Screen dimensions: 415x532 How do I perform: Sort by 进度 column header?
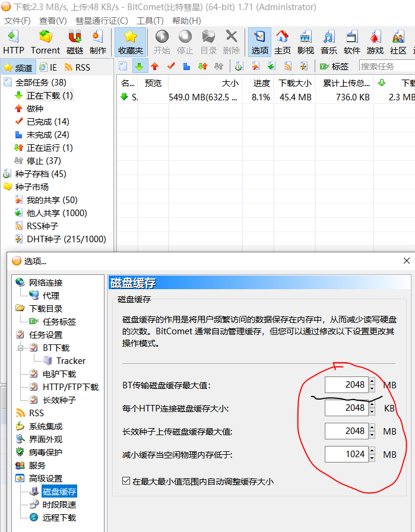coord(258,83)
